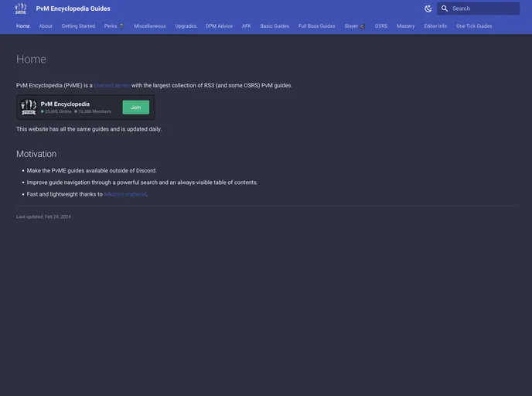Click the Home page heading
532x396 pixels.
(x=31, y=60)
